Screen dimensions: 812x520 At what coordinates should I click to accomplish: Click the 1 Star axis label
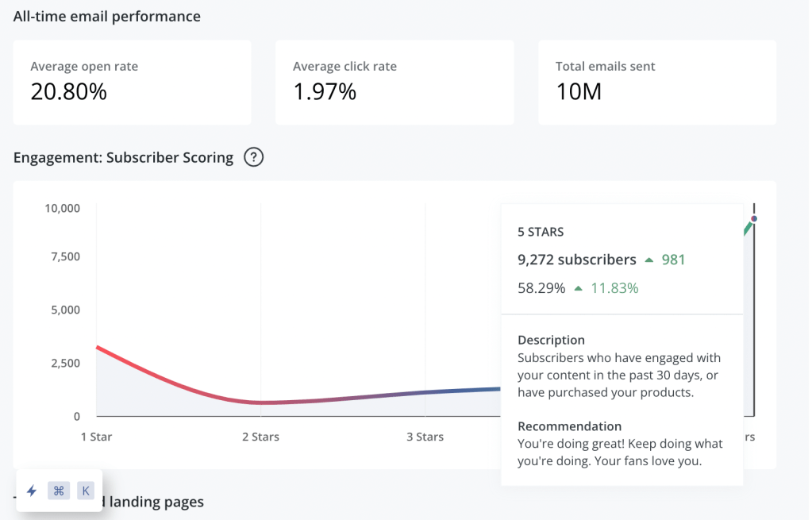96,437
